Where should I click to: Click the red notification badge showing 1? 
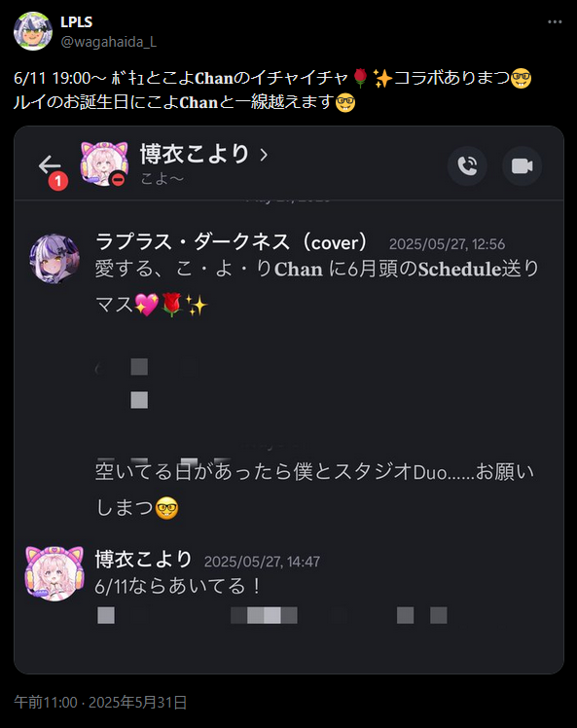click(58, 181)
